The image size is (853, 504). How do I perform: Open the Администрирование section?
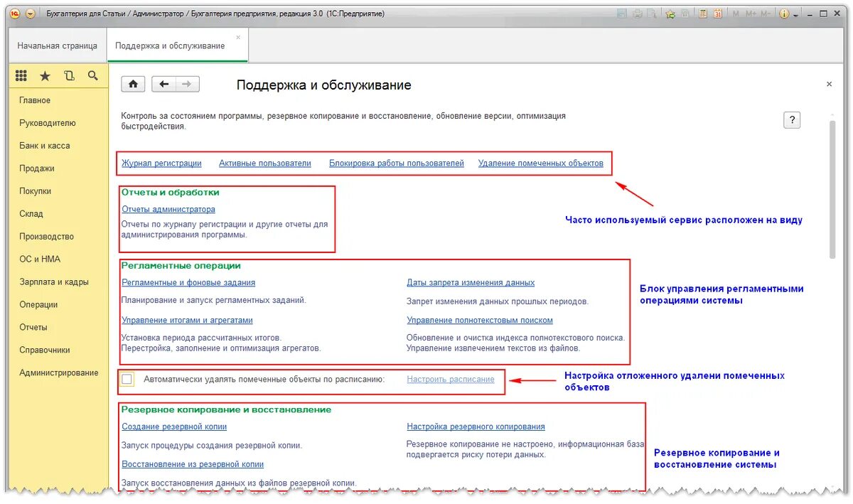tap(59, 373)
